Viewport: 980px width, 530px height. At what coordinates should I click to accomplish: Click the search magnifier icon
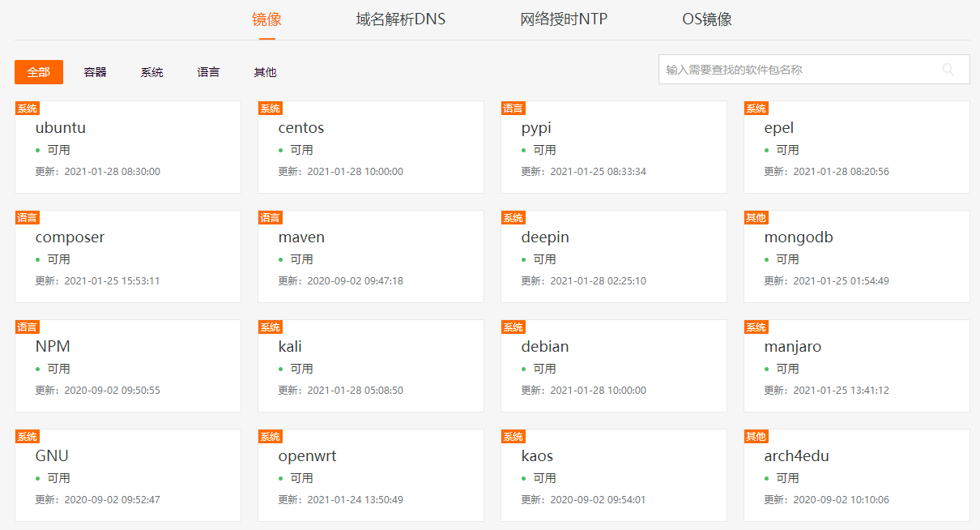coord(948,70)
